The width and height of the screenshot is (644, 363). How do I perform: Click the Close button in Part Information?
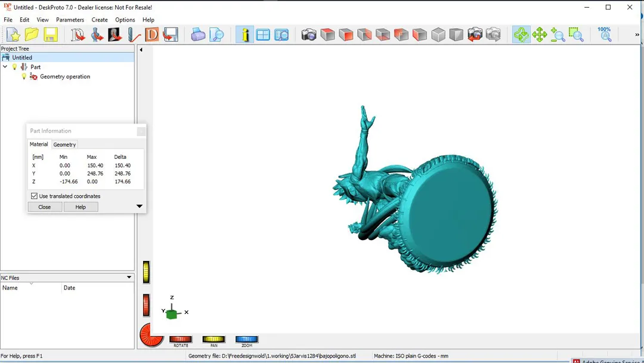pos(45,207)
